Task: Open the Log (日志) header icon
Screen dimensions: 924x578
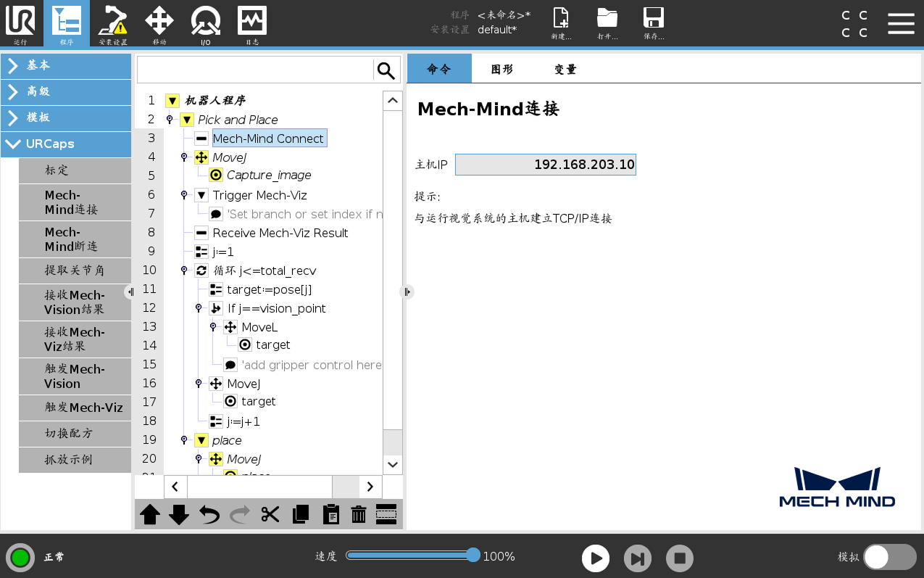Action: (x=252, y=23)
